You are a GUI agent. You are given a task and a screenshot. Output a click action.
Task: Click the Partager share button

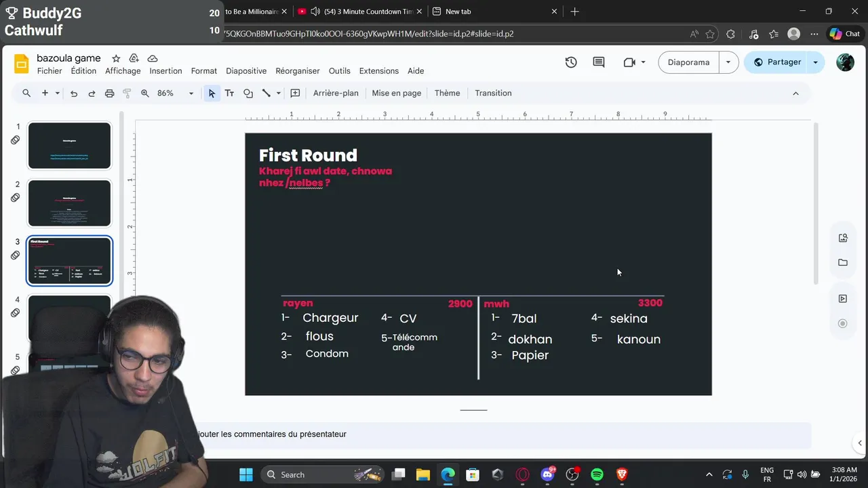tap(777, 62)
